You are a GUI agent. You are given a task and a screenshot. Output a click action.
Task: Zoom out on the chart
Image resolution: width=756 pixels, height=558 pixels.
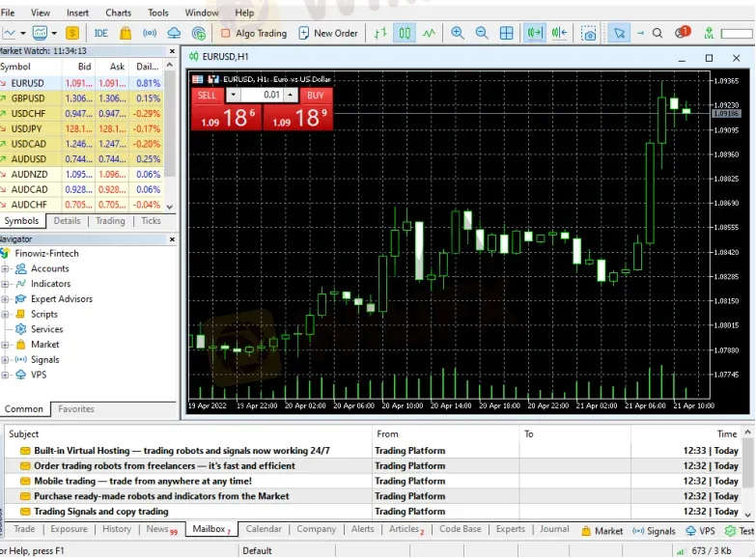coord(482,33)
